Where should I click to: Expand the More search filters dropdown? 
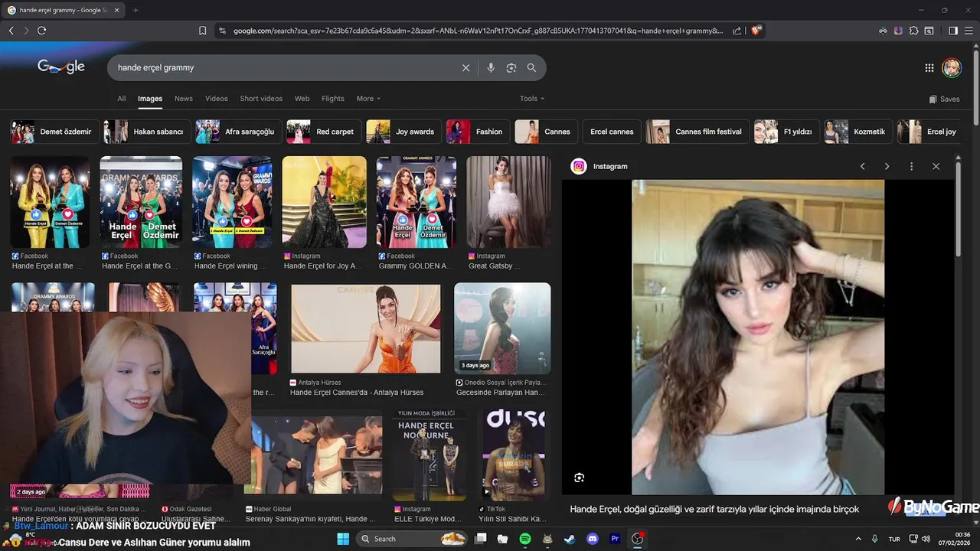(368, 99)
